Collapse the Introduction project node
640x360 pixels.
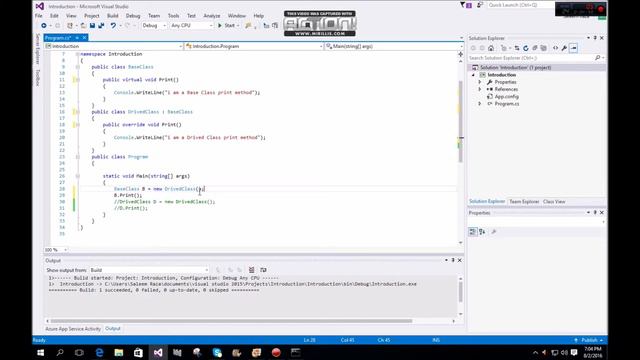click(x=473, y=75)
